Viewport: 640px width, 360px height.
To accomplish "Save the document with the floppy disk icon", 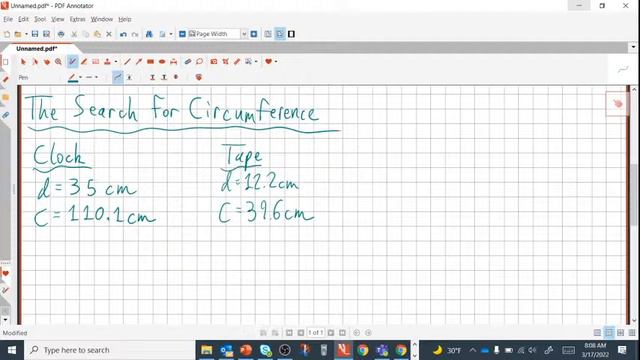I will click(x=35, y=34).
